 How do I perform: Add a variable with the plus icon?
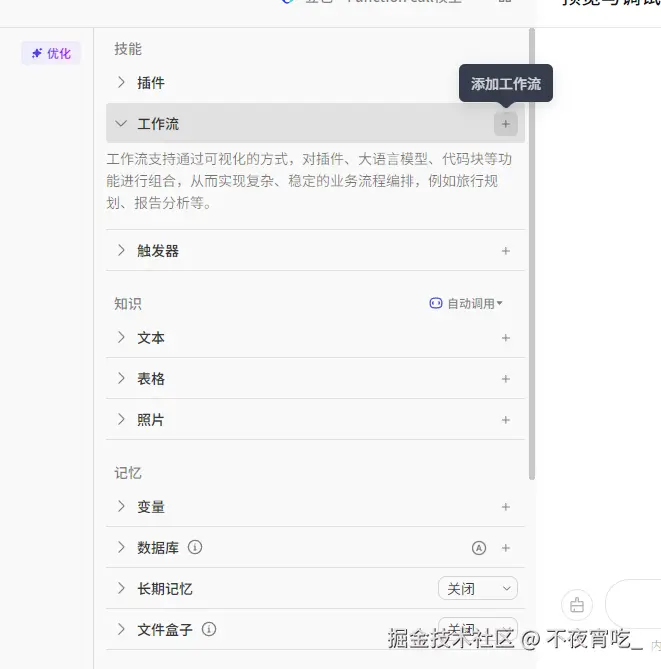pos(506,507)
